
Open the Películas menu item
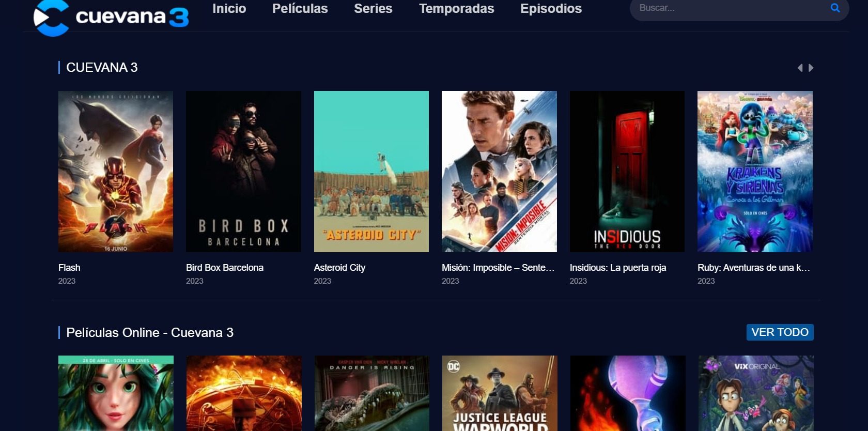coord(300,8)
